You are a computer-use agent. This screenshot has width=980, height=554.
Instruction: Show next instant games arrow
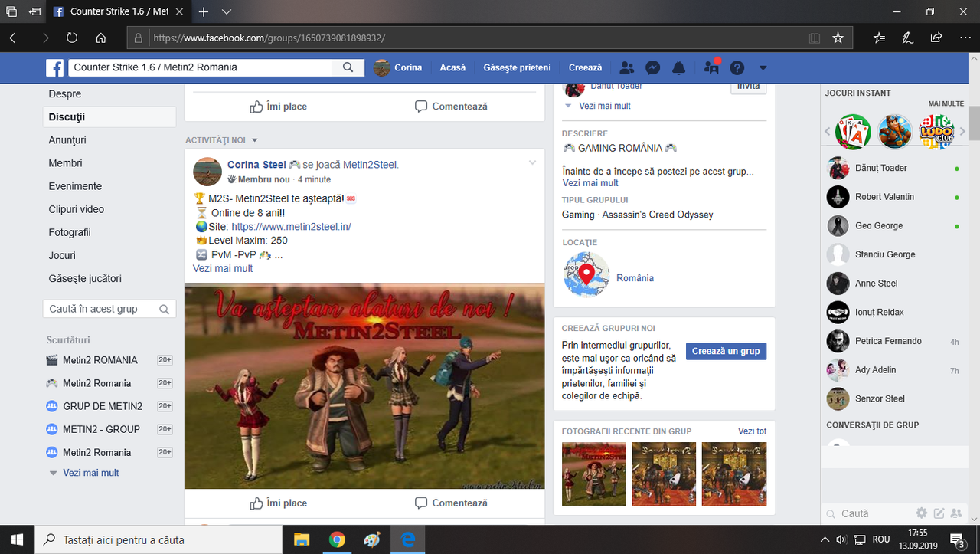point(962,132)
